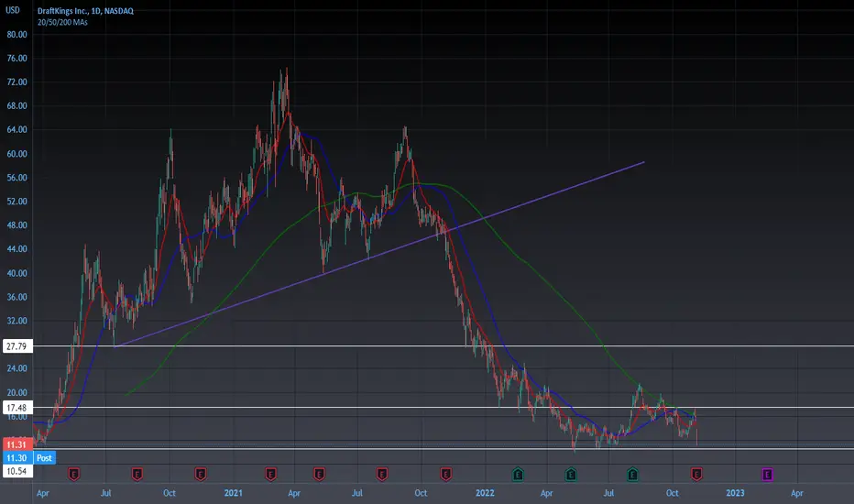Select the 27.79 price level label

pos(16,346)
